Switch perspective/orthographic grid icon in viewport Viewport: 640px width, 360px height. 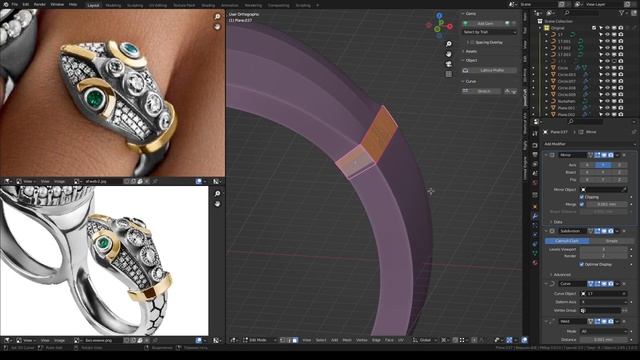coord(449,74)
